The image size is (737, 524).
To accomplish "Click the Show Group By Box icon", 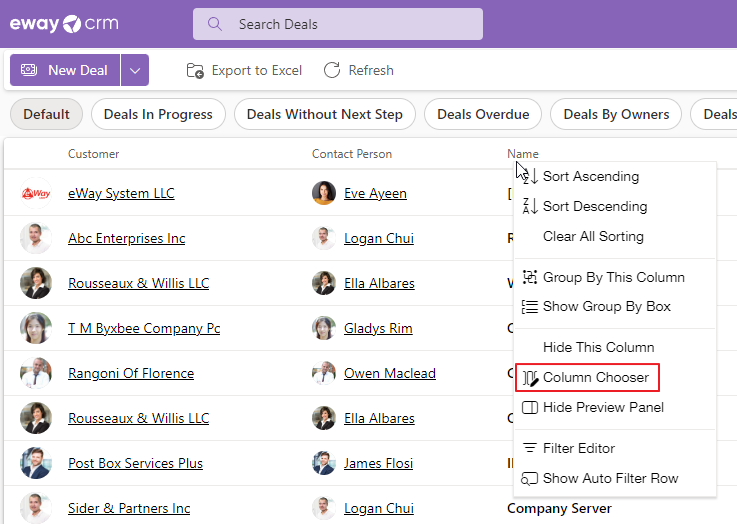I will tap(530, 306).
